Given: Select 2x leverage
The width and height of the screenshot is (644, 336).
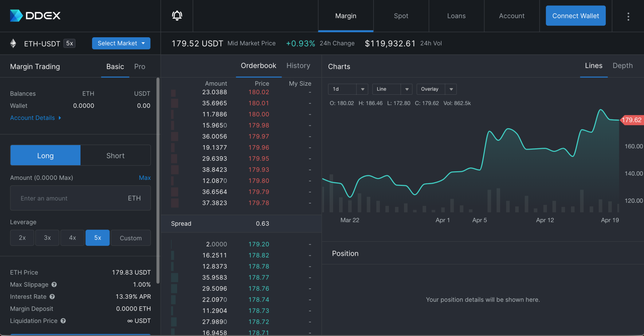Looking at the screenshot, I should [22, 237].
